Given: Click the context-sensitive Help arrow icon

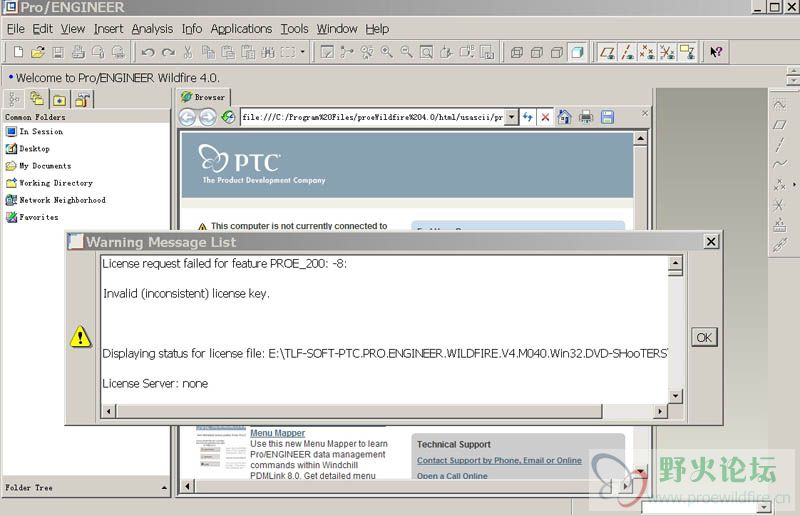Looking at the screenshot, I should point(716,52).
